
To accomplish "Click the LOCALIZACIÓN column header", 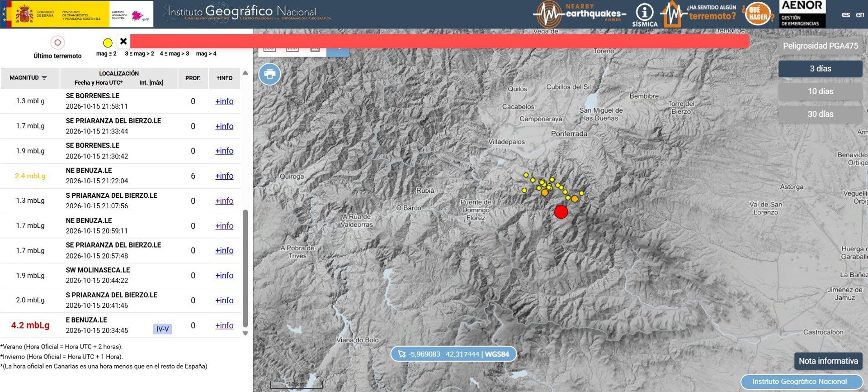I will [119, 73].
